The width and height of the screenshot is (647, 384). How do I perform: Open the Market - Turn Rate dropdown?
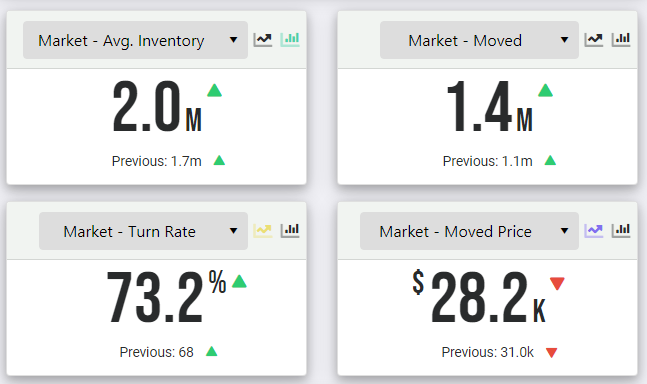[143, 231]
